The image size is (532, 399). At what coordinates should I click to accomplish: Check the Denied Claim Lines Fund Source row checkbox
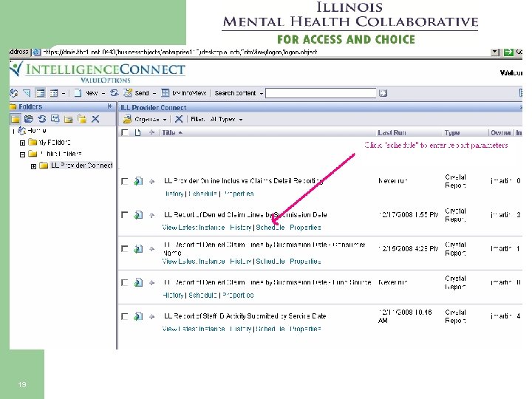click(x=125, y=282)
